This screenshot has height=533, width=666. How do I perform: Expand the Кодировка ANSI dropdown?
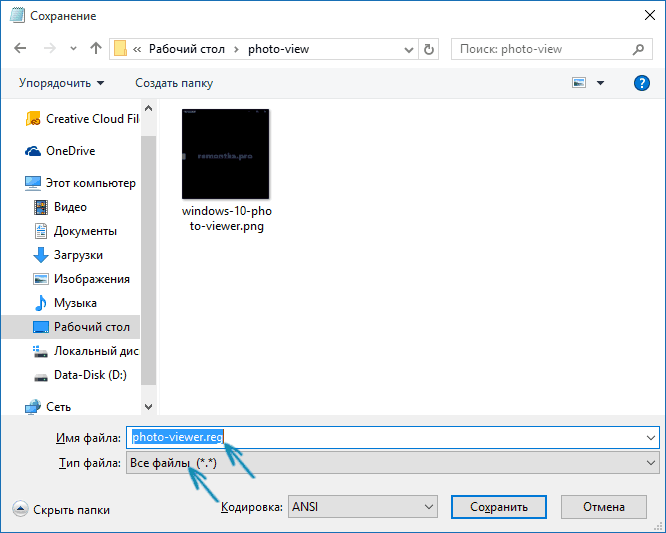pyautogui.click(x=363, y=507)
